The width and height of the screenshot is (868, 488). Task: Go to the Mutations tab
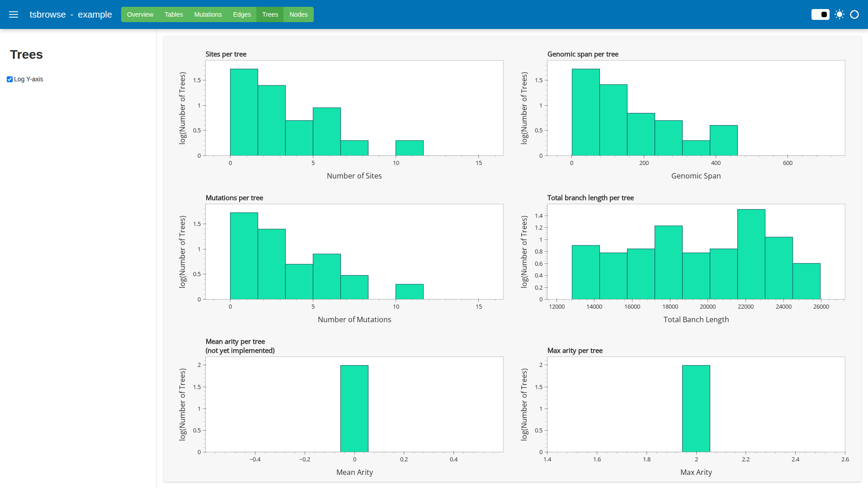pos(208,14)
